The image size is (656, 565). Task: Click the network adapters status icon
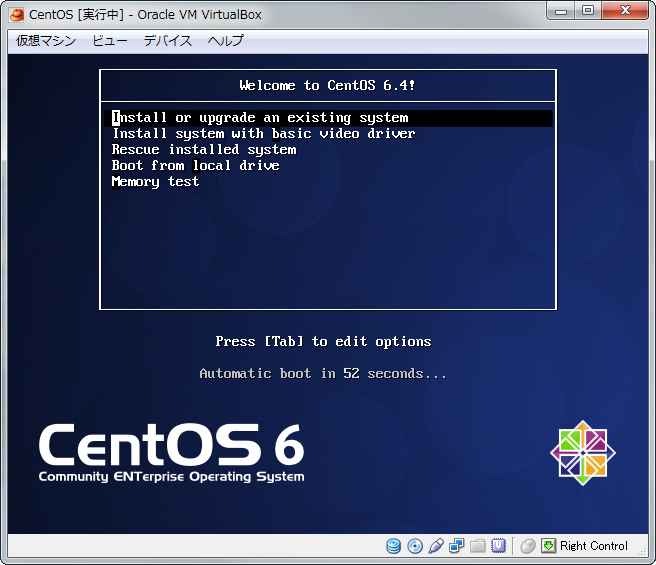[456, 546]
